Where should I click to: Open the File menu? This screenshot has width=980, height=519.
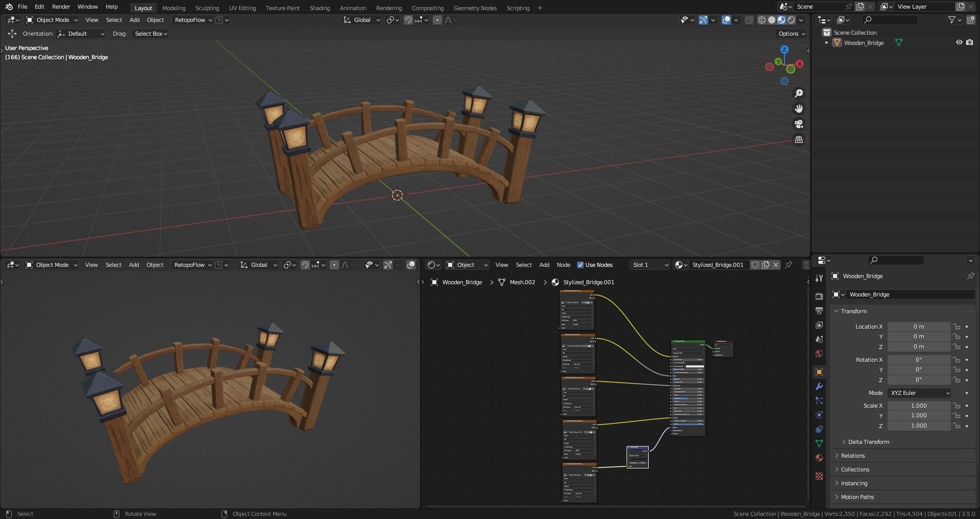click(22, 7)
